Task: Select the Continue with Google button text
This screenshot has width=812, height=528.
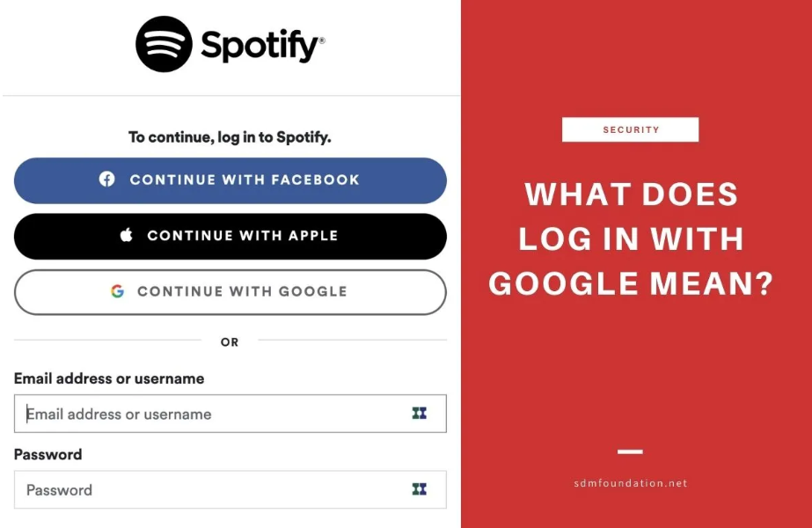Action: 242,291
